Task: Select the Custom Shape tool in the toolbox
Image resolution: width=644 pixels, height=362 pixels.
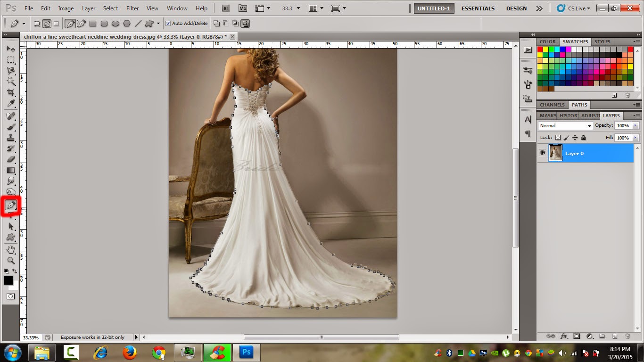Action: (10, 237)
